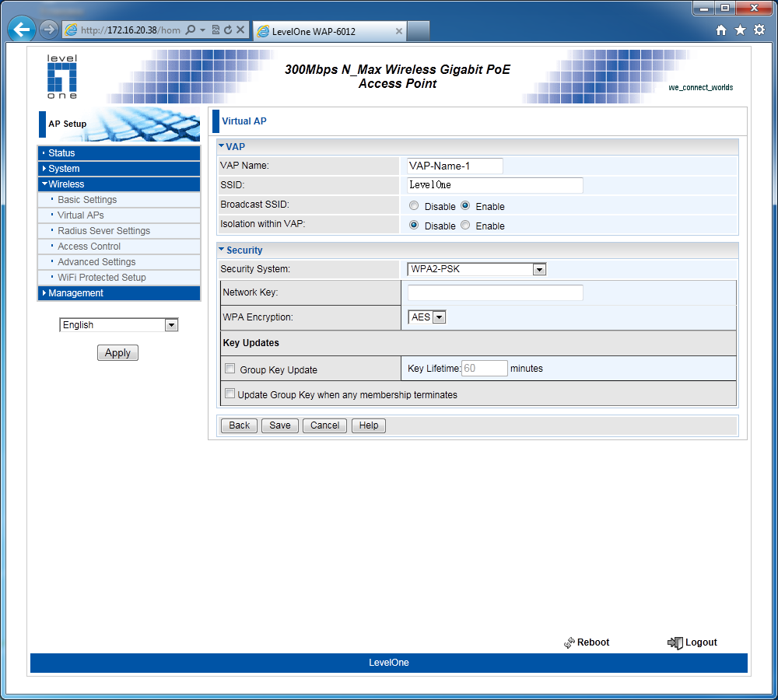The height and width of the screenshot is (700, 778).
Task: Open the English language dropdown
Action: tap(118, 325)
